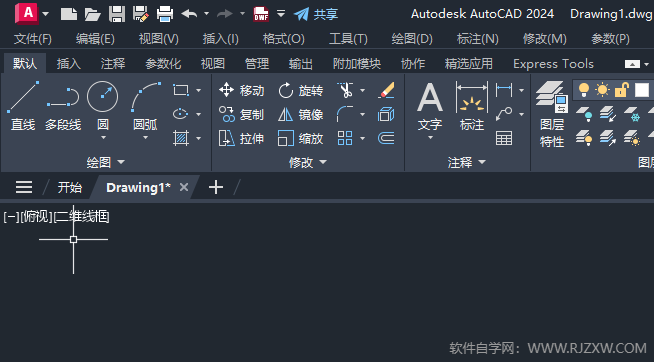Expand the Modify (修改) panel

pos(308,162)
